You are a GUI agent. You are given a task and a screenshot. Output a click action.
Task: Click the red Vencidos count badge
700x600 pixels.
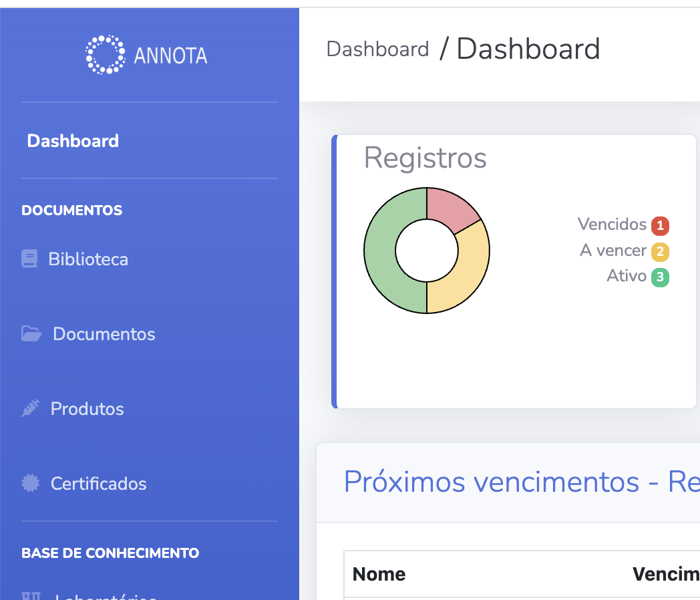[x=660, y=226]
